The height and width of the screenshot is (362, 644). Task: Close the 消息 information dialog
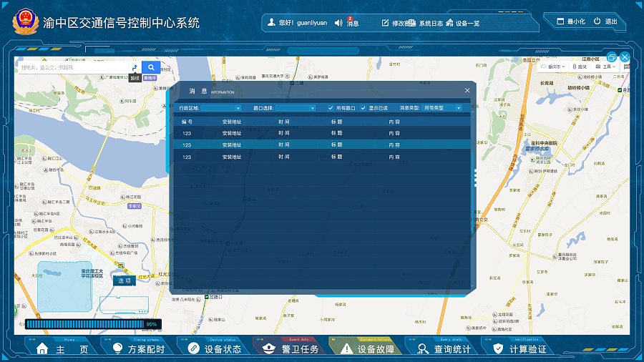coord(467,90)
